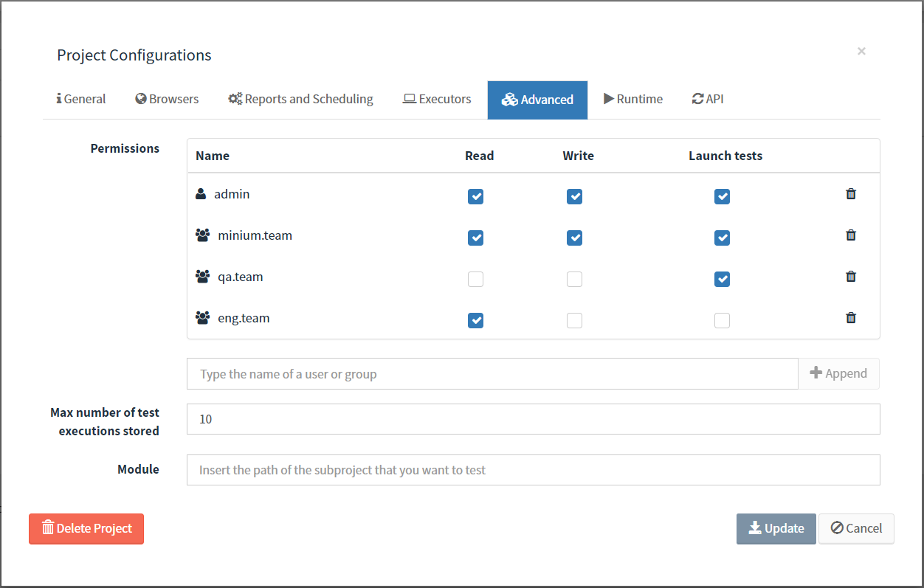Screen dimensions: 924x588
Task: Click the trash icon for qa.team
Action: tap(851, 277)
